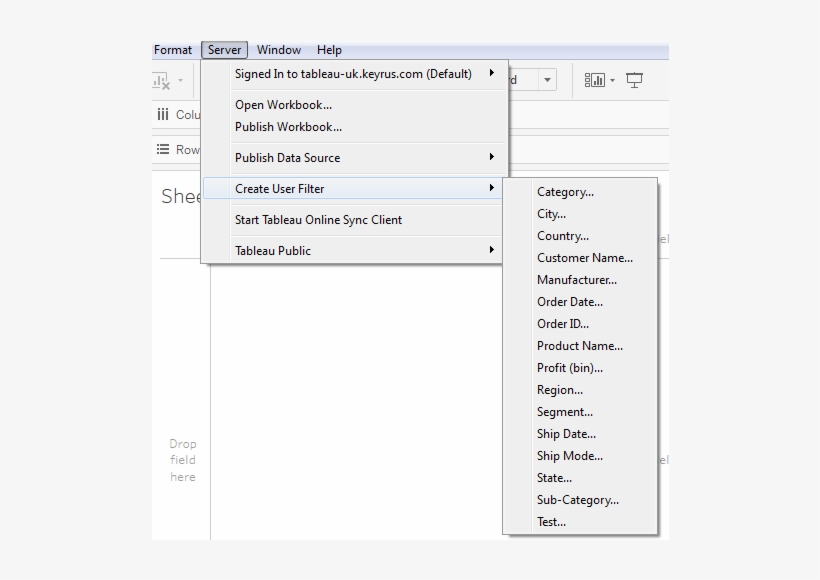Viewport: 820px width, 580px height.
Task: Create user filter on State...
Action: click(580, 478)
